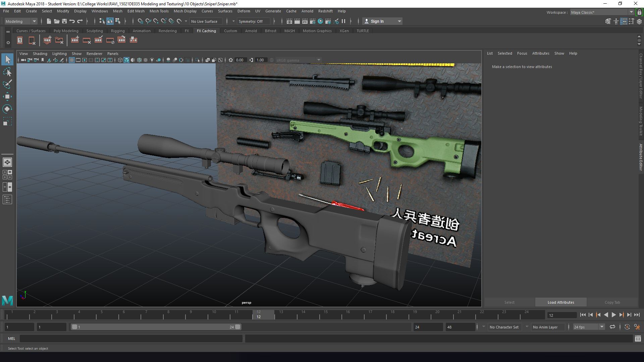
Task: Expand the Sign In dropdown
Action: pyautogui.click(x=382, y=21)
